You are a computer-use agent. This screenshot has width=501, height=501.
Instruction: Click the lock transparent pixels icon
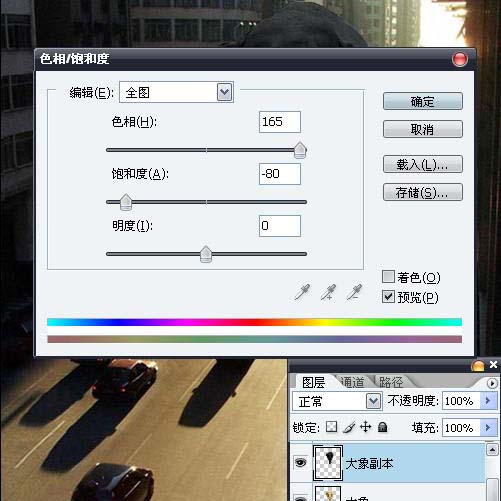tap(331, 427)
